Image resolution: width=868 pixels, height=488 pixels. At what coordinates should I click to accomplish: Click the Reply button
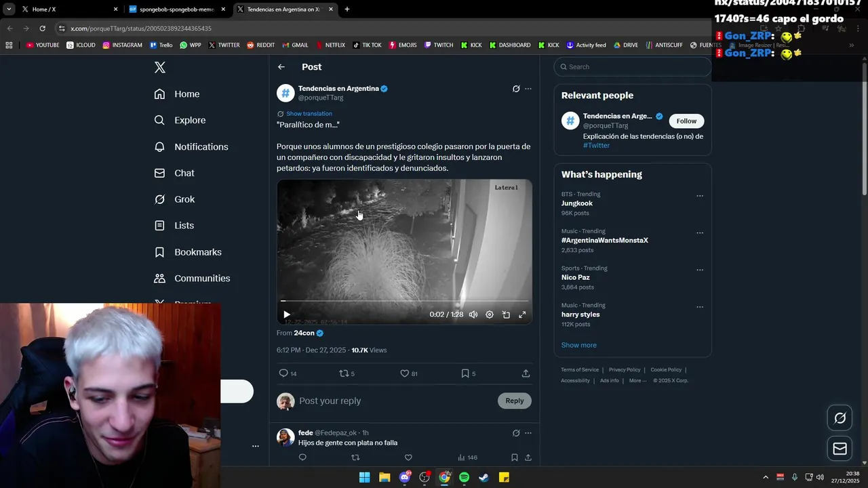[x=515, y=401]
